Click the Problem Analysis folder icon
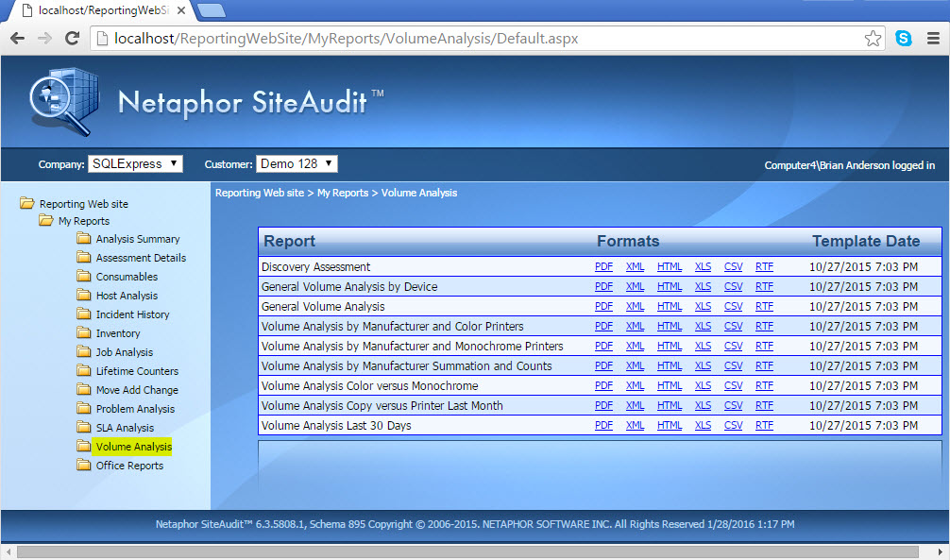Viewport: 950px width, 560px height. (x=84, y=408)
